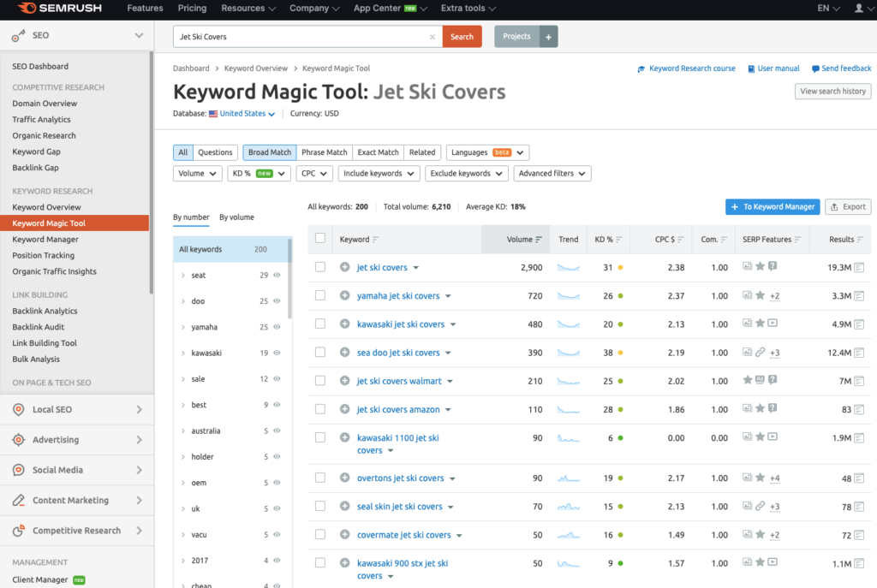Check the select-all keywords checkbox
This screenshot has height=588, width=877.
pos(320,239)
